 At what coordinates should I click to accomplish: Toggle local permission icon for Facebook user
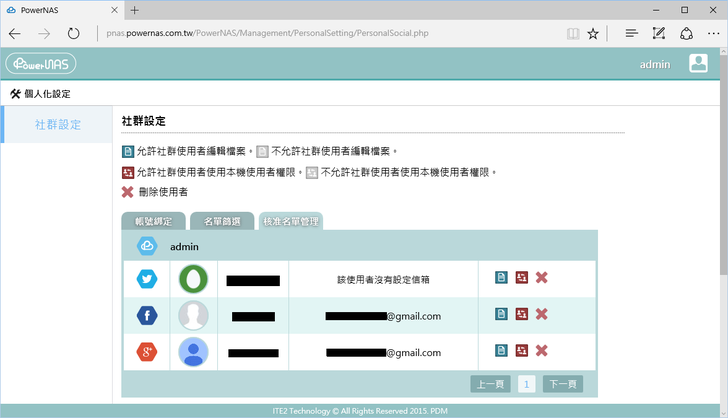[522, 315]
